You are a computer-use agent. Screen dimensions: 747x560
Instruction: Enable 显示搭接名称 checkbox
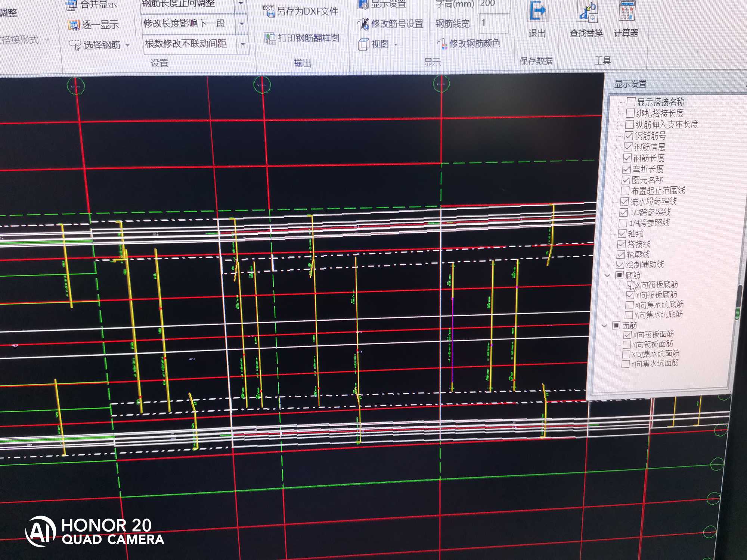(631, 102)
